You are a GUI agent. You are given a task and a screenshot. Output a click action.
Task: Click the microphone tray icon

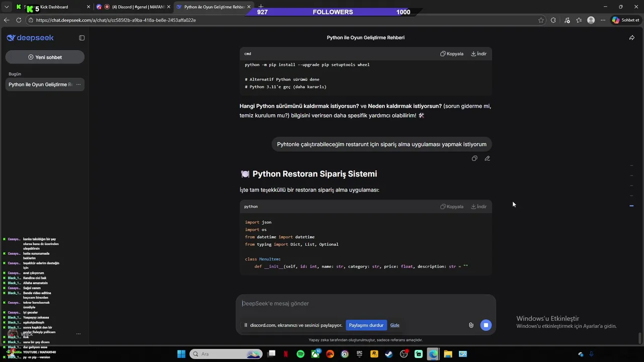tap(591, 354)
